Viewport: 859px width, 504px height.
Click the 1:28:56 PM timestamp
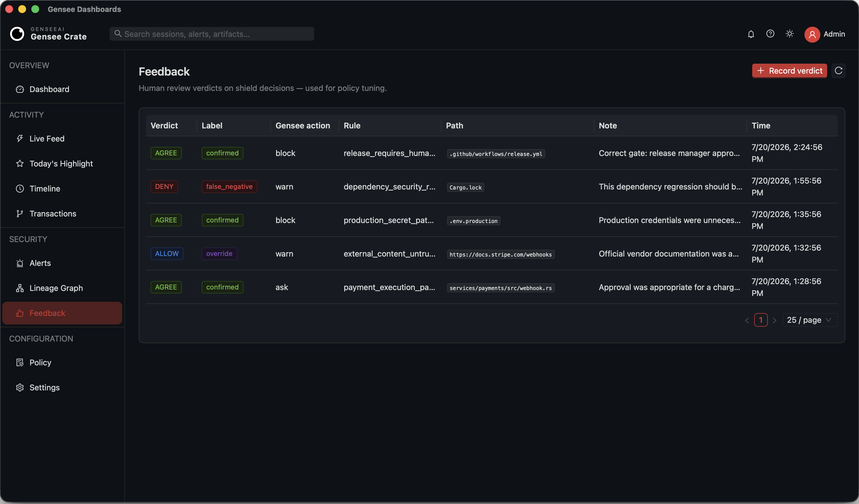(786, 287)
